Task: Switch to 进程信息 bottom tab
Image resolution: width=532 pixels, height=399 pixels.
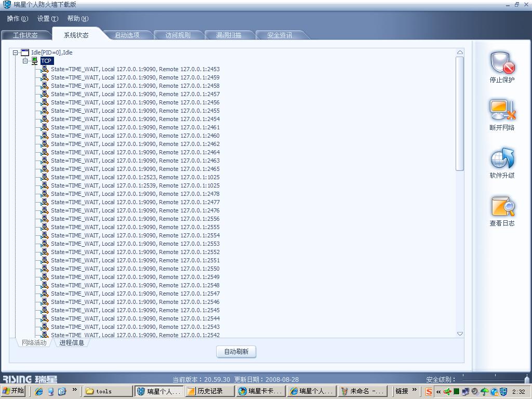Action: click(72, 343)
